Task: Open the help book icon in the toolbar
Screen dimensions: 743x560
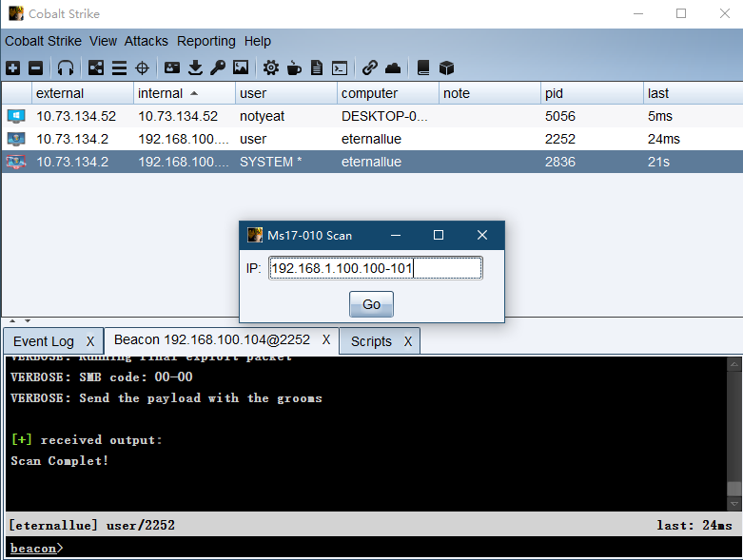Action: tap(423, 68)
